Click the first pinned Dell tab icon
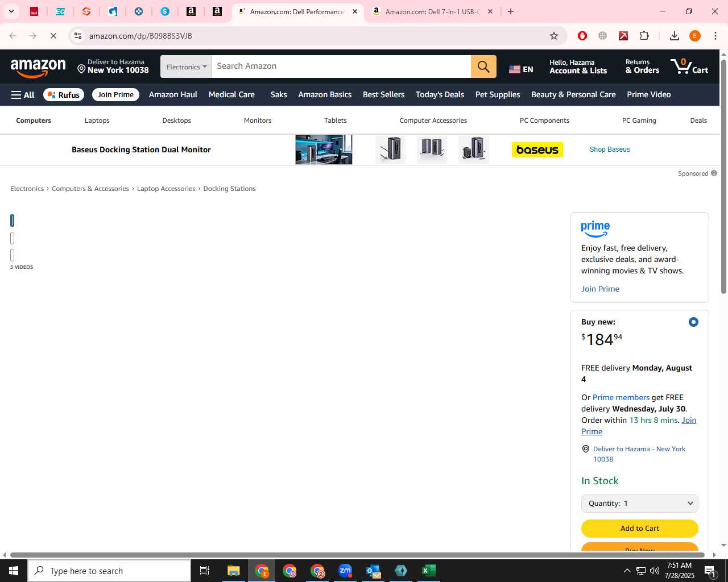The height and width of the screenshot is (582, 728). point(34,11)
